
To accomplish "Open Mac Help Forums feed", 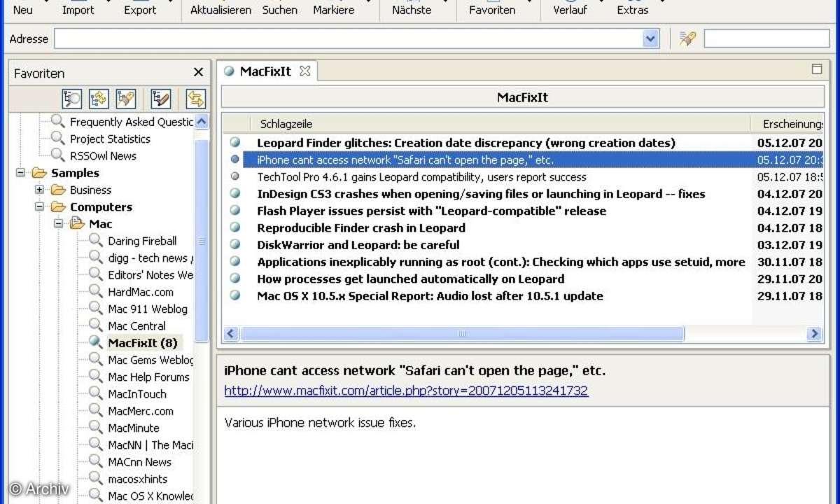I will [x=148, y=377].
